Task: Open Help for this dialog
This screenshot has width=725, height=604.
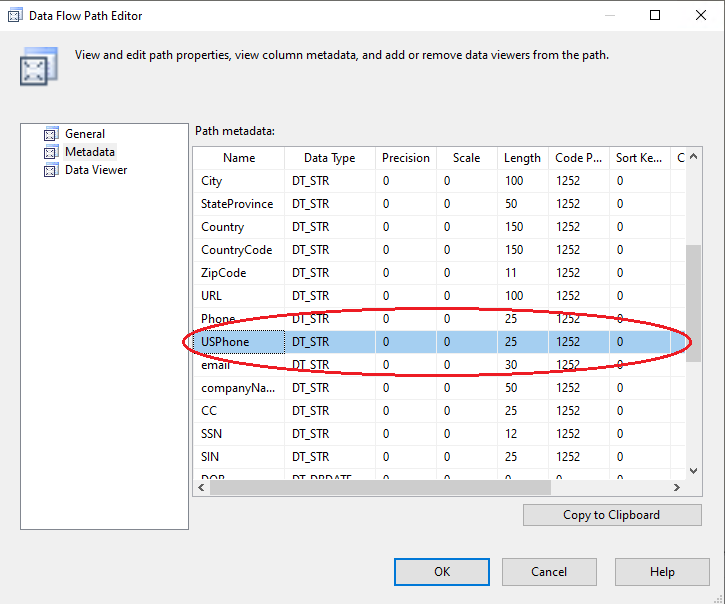Action: (662, 572)
